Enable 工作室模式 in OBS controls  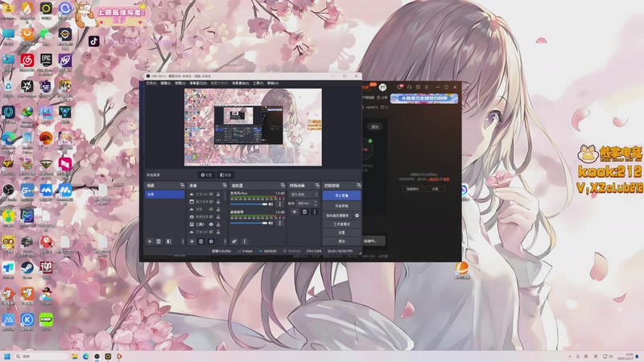[341, 224]
